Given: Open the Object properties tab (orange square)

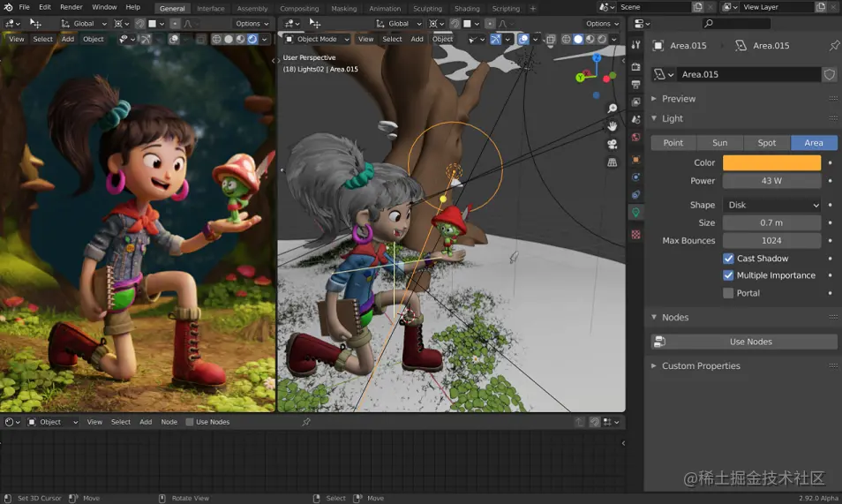Looking at the screenshot, I should point(635,160).
